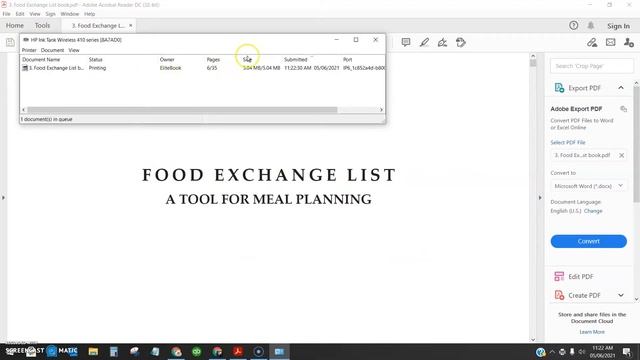Open Printer menu in print queue window
The width and height of the screenshot is (640, 360).
click(x=29, y=50)
